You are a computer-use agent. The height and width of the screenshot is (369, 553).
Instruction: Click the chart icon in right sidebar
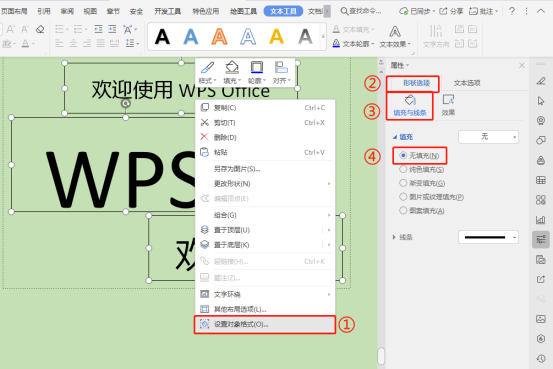coord(541,220)
